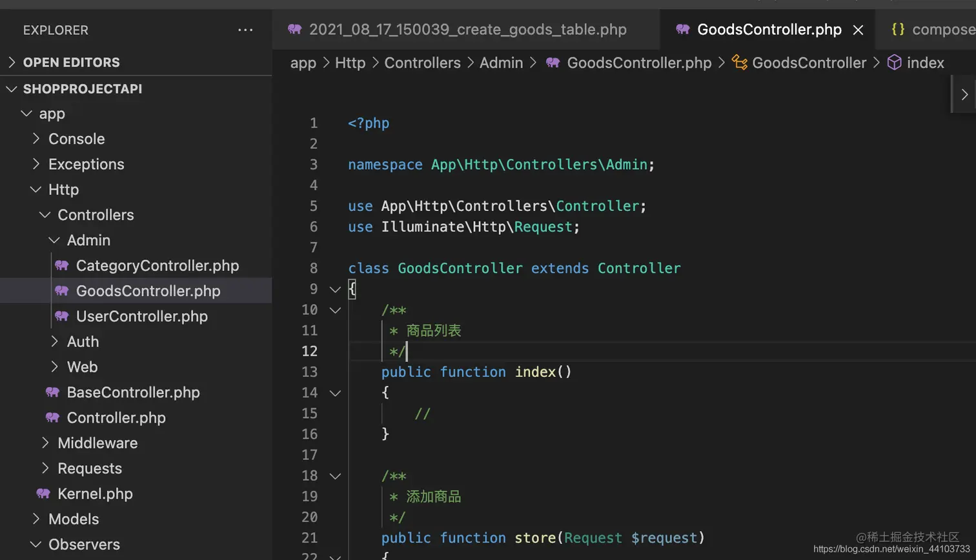Click '<?php' opening tag on line 1
This screenshot has height=560, width=976.
pyautogui.click(x=369, y=123)
